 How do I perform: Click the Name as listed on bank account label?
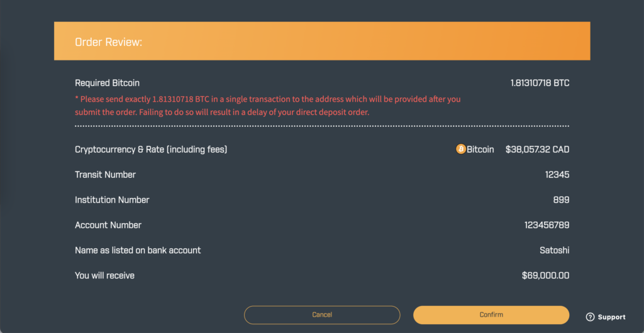(138, 250)
